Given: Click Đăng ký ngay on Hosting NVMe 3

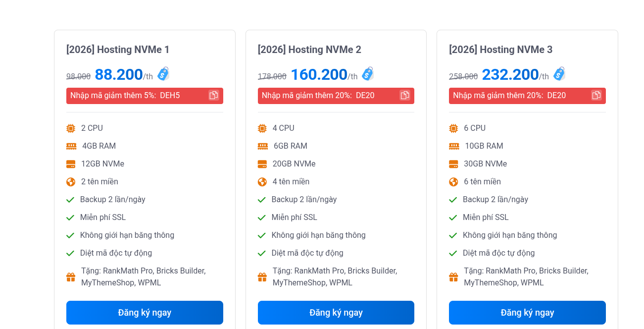Looking at the screenshot, I should (527, 312).
